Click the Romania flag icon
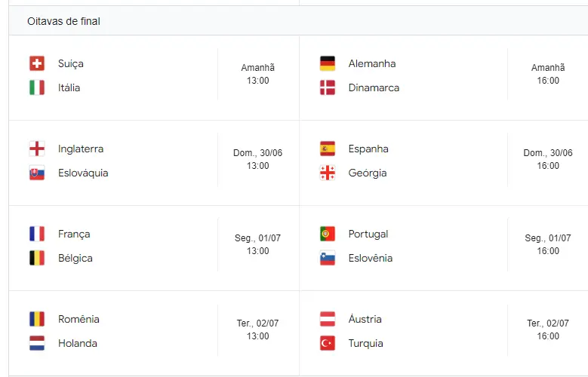The width and height of the screenshot is (588, 377). click(x=37, y=319)
